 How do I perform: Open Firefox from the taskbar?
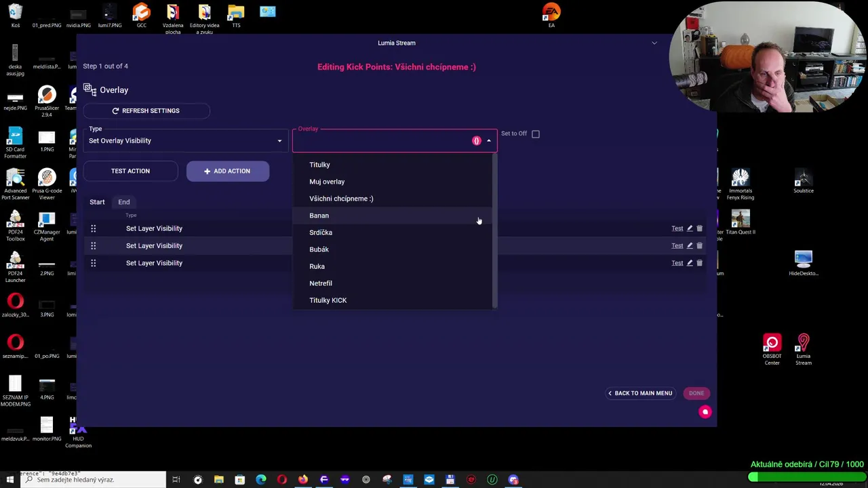click(x=303, y=480)
